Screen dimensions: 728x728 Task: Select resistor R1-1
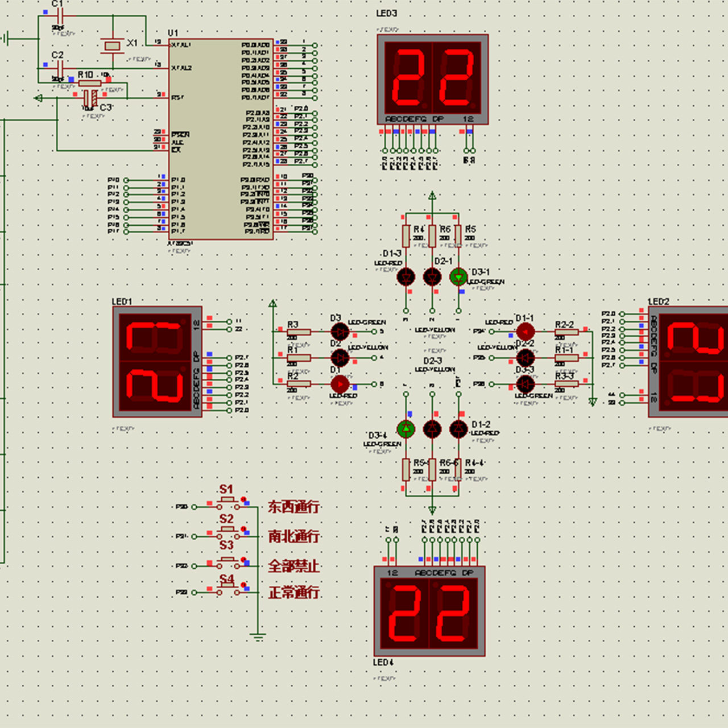[566, 358]
